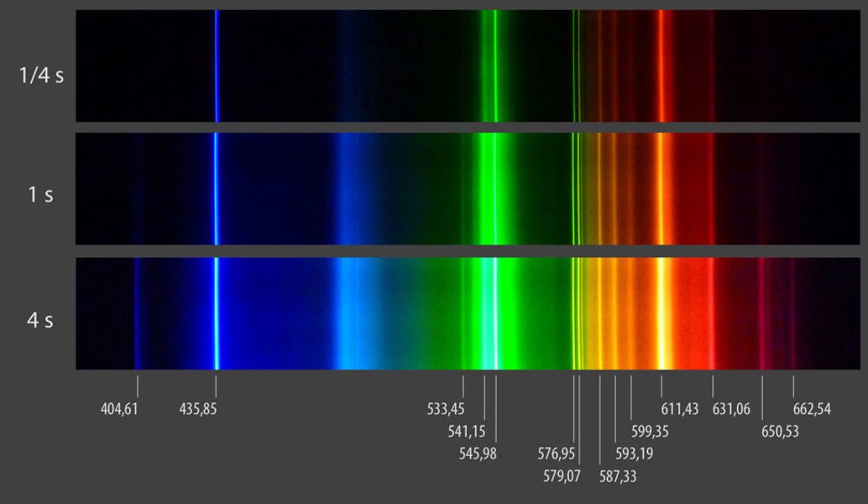This screenshot has width=868, height=504.
Task: Click the 576,95 wavelength label
Action: [557, 454]
